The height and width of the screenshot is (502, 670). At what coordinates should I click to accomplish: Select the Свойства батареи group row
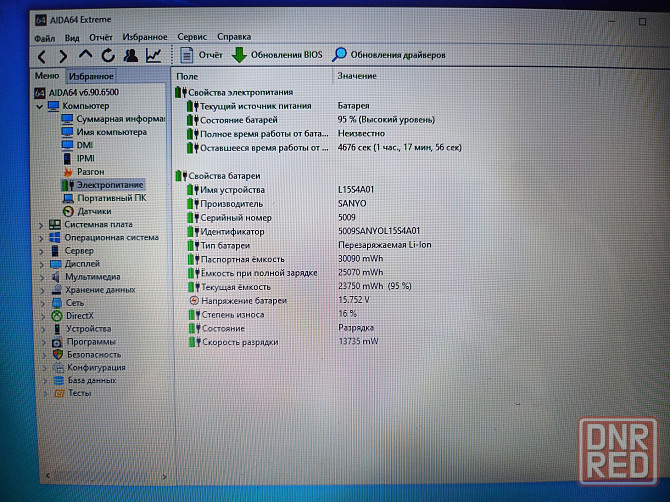tap(218, 176)
